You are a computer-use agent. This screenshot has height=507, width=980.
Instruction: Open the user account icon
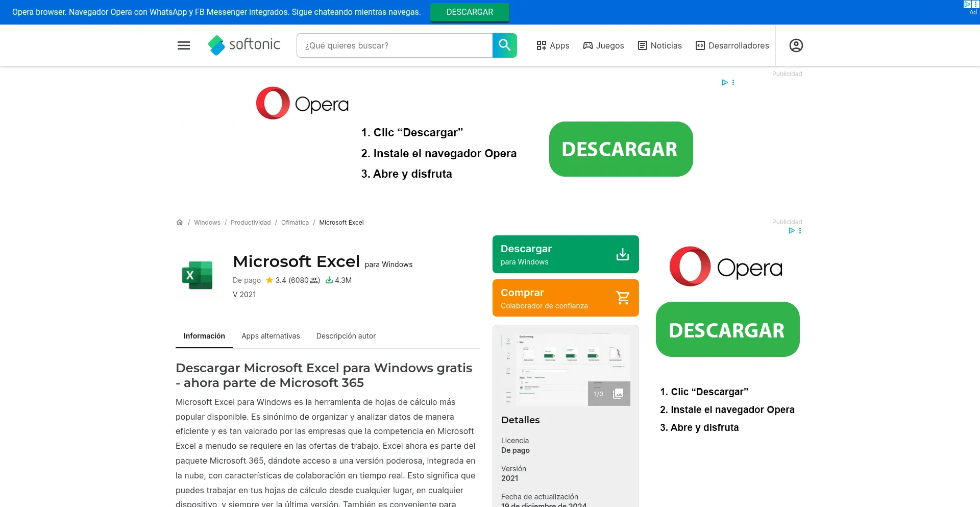click(796, 45)
